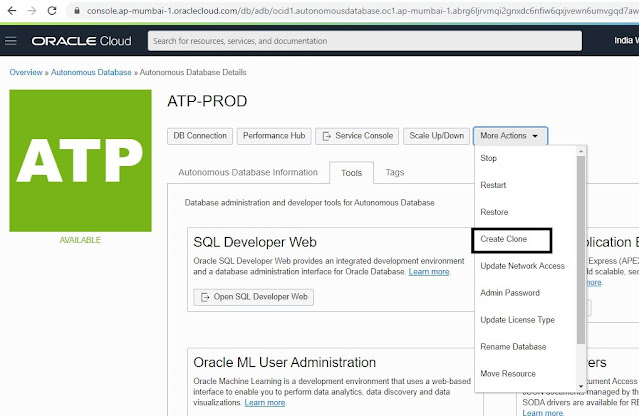639x416 pixels.
Task: Select Stop from More Actions menu
Action: pos(489,158)
